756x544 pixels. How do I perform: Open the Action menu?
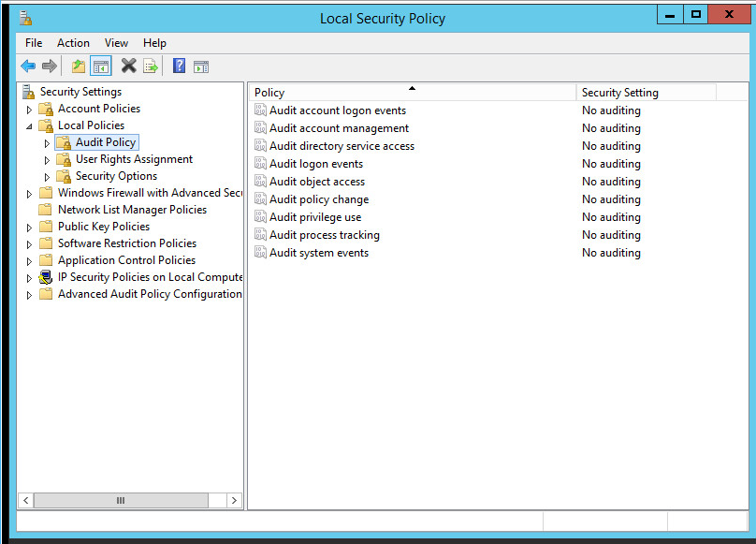[73, 43]
